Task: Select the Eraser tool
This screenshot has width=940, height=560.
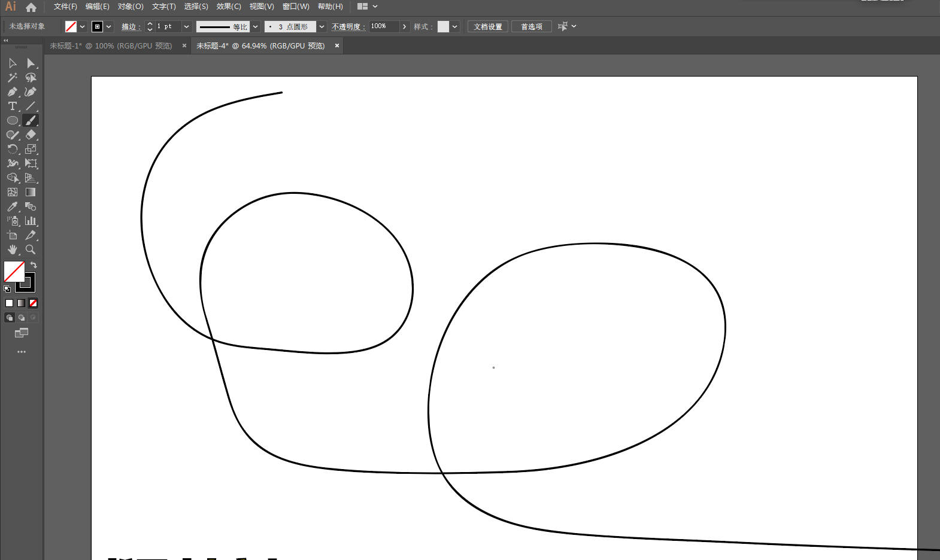Action: (x=31, y=135)
